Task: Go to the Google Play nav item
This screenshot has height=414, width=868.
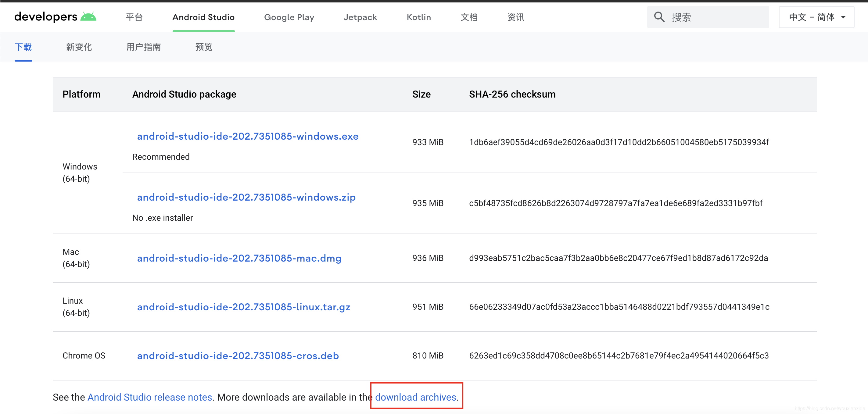Action: pyautogui.click(x=289, y=17)
